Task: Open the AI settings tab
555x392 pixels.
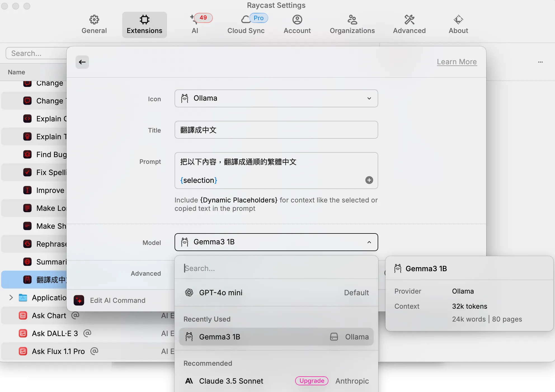Action: [195, 25]
